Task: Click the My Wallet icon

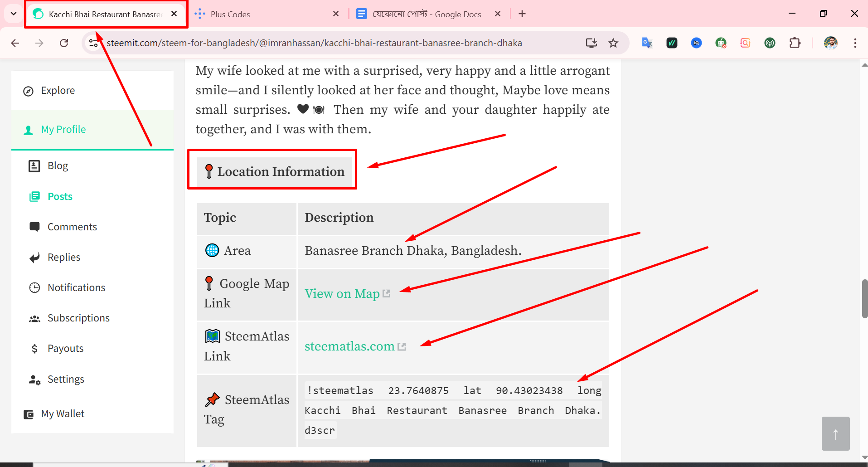Action: (29, 414)
